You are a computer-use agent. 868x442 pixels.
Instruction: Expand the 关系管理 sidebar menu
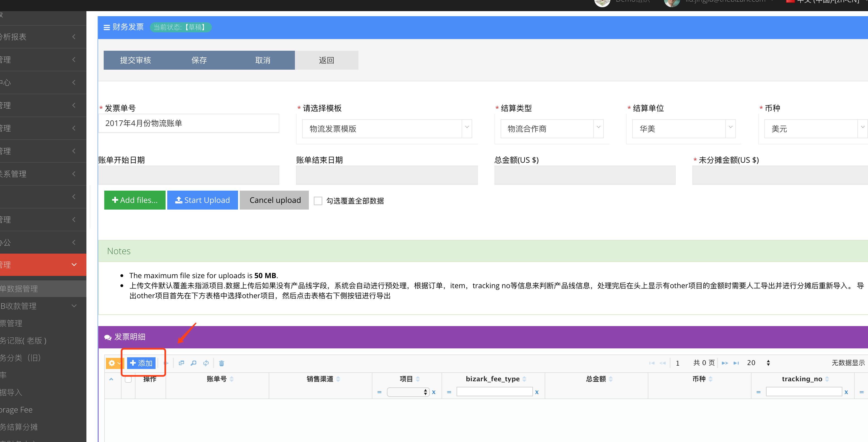tap(43, 174)
